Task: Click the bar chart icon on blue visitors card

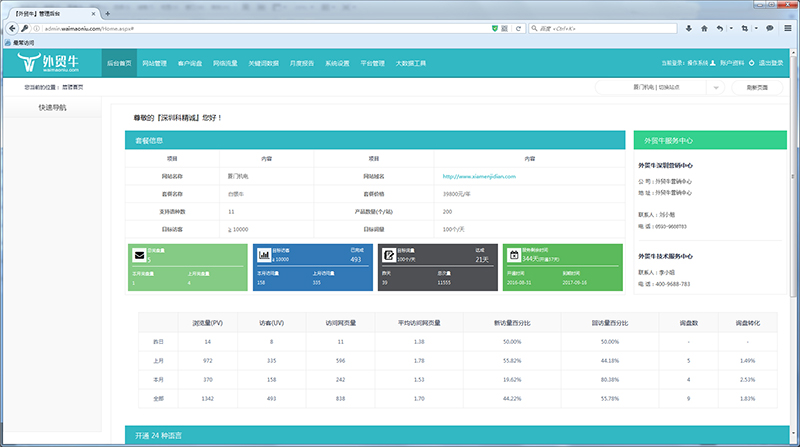Action: point(262,256)
